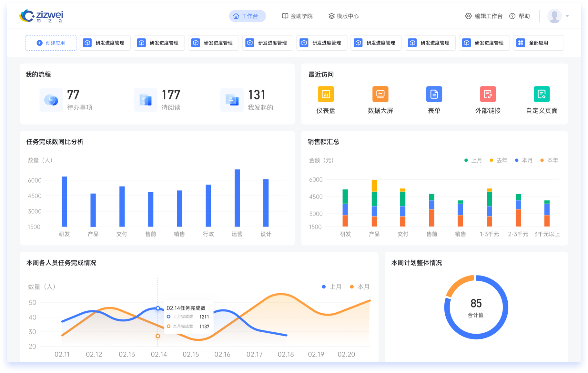The height and width of the screenshot is (373, 588).
Task: Click the 创建应用 button
Action: pyautogui.click(x=51, y=43)
